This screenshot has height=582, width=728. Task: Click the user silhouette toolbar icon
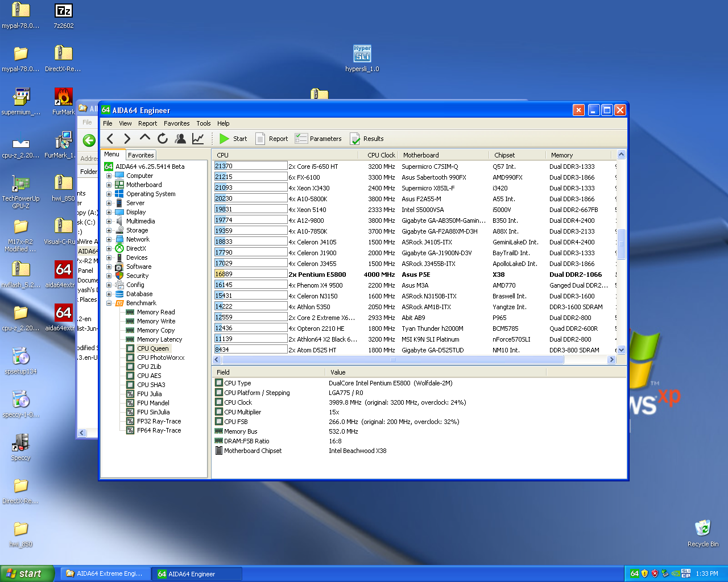(x=180, y=139)
